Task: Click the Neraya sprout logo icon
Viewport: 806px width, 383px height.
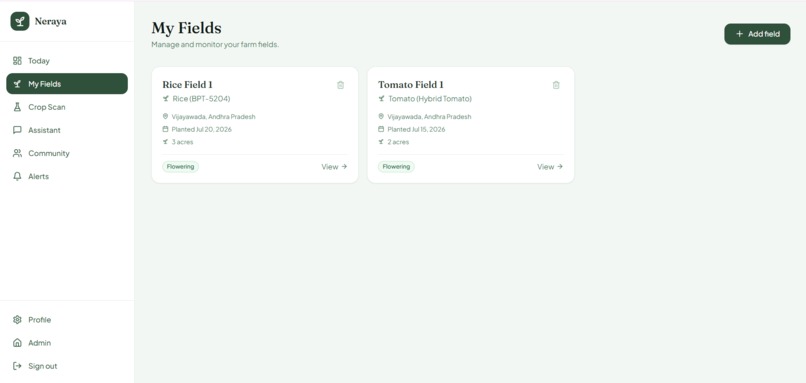Action: tap(20, 21)
